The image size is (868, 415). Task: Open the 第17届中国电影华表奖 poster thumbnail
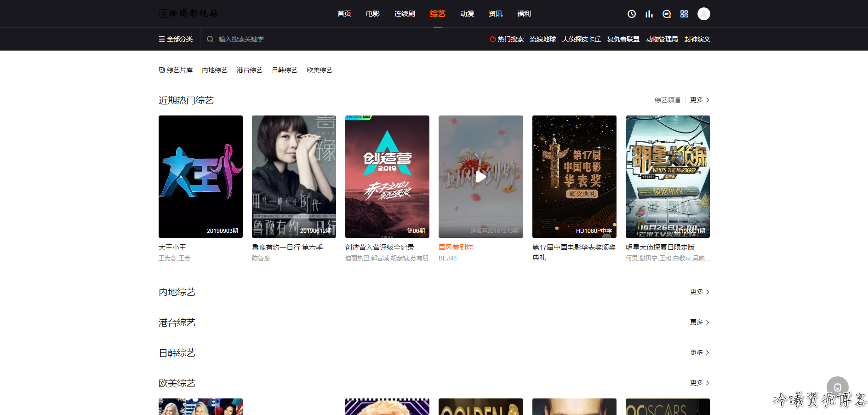[574, 177]
